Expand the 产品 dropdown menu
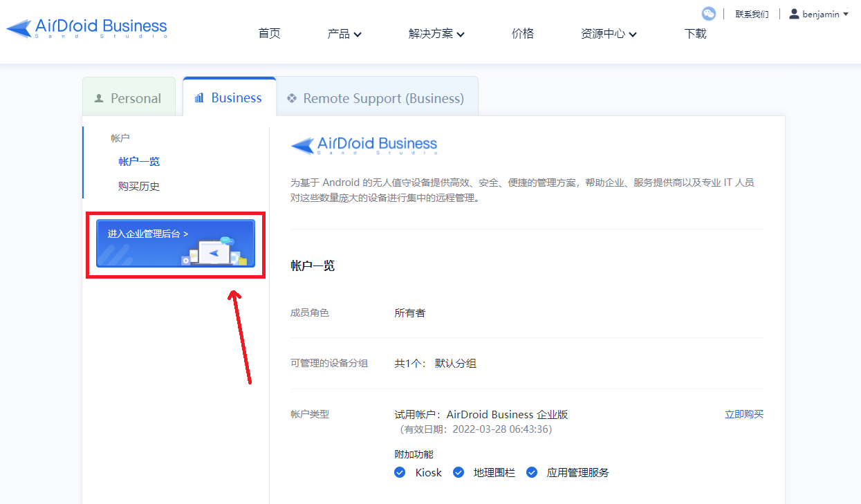 click(x=344, y=33)
